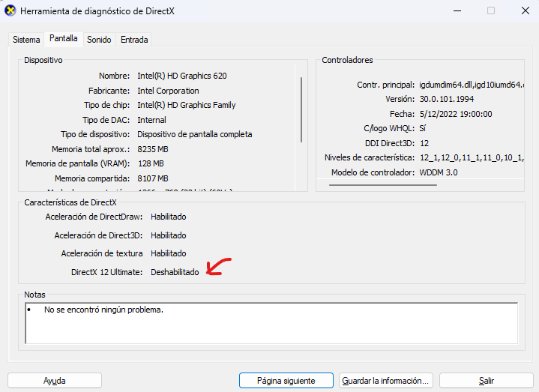539x392 pixels.
Task: Click the Ayuda button
Action: tap(55, 381)
